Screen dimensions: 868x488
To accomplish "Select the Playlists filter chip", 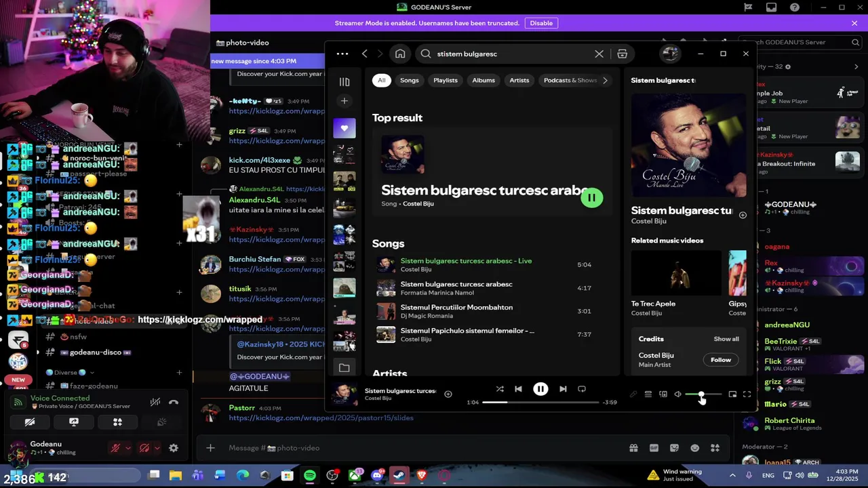I will pos(446,80).
